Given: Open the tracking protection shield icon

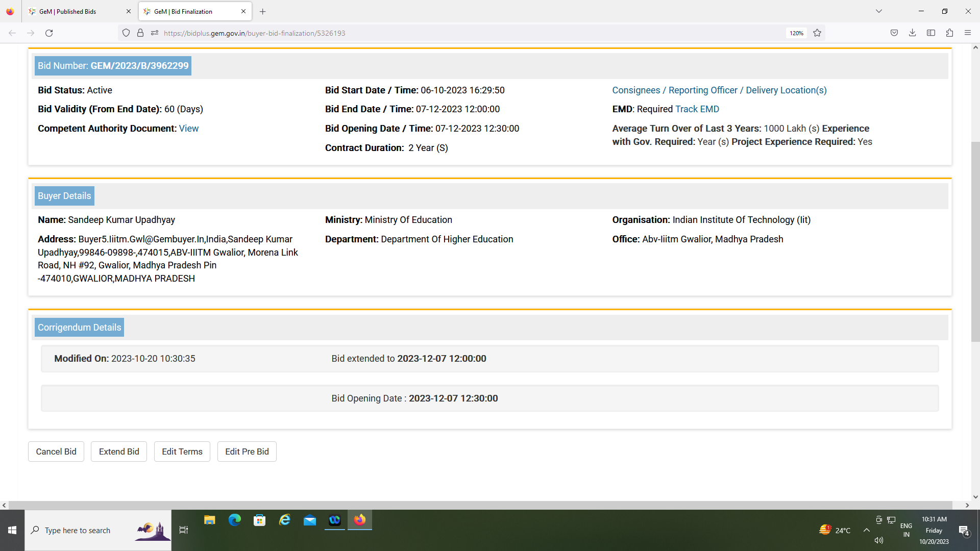Looking at the screenshot, I should pyautogui.click(x=126, y=33).
